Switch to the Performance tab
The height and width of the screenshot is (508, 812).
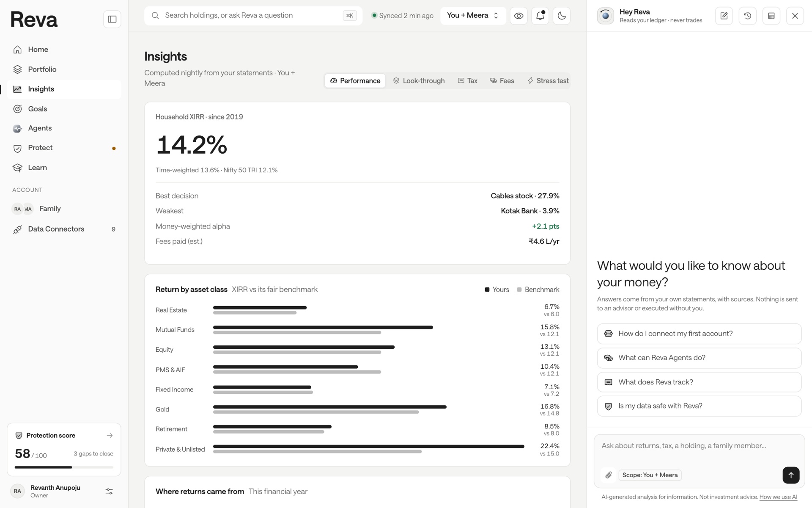point(355,81)
